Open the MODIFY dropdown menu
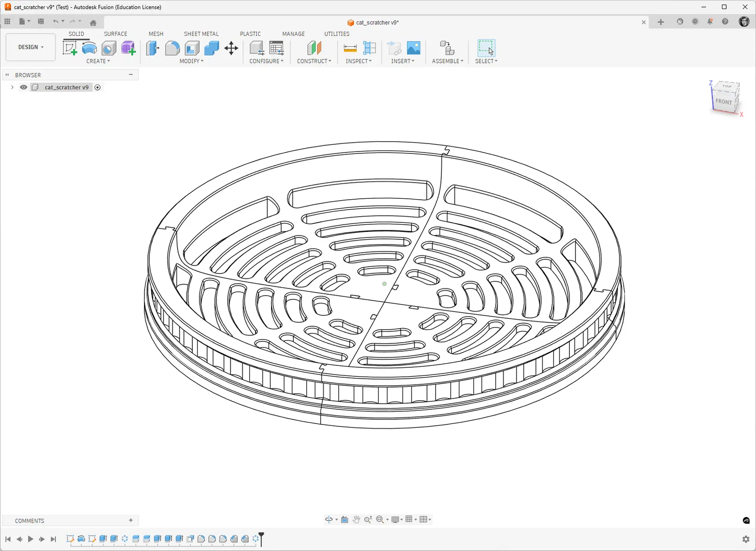This screenshot has height=551, width=756. point(191,61)
